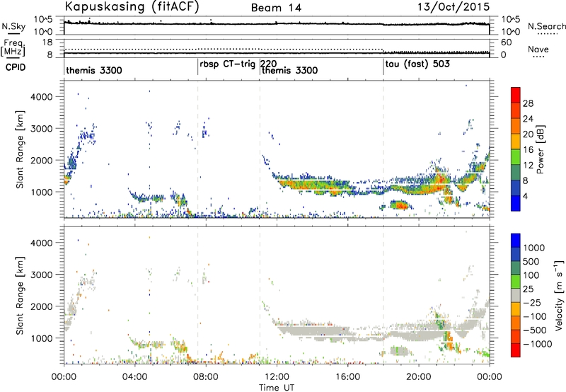Select the Beam 14 header label
The image size is (566, 392).
point(276,8)
